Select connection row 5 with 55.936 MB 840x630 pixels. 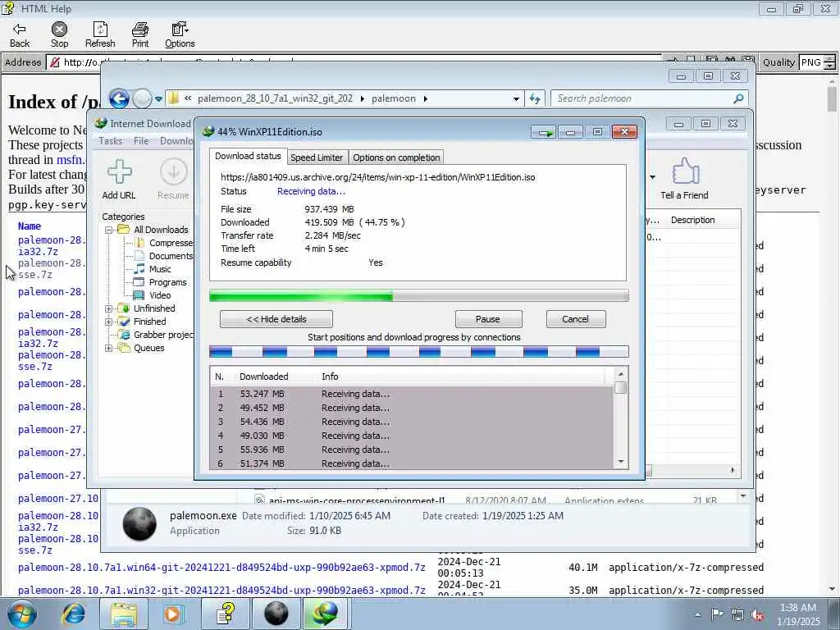(x=412, y=450)
